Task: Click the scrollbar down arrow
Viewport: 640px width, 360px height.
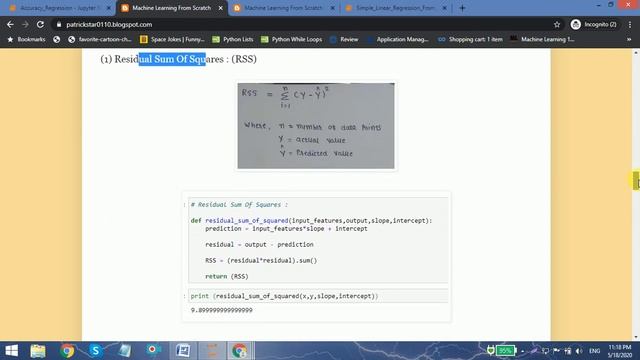Action: pos(636,337)
